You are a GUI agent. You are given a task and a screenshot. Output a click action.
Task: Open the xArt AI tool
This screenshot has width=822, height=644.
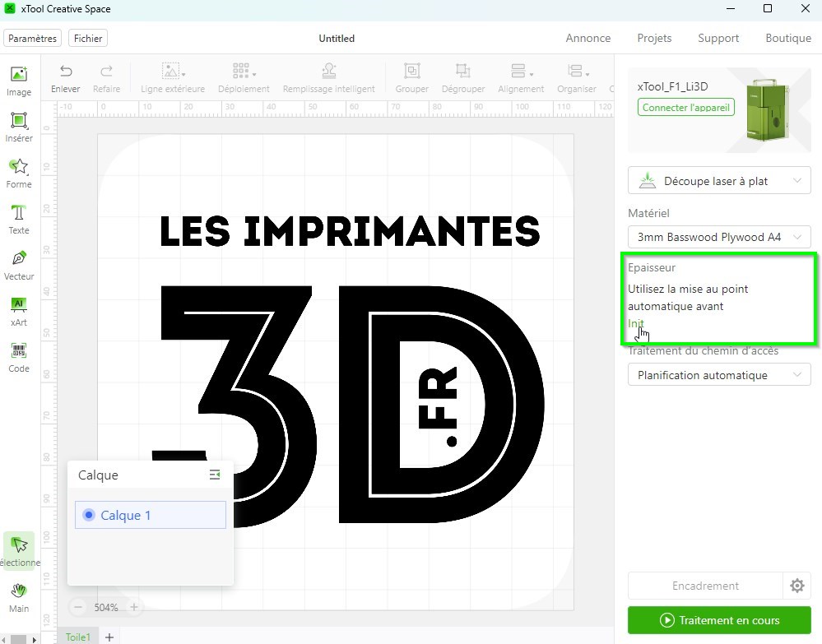pyautogui.click(x=19, y=312)
